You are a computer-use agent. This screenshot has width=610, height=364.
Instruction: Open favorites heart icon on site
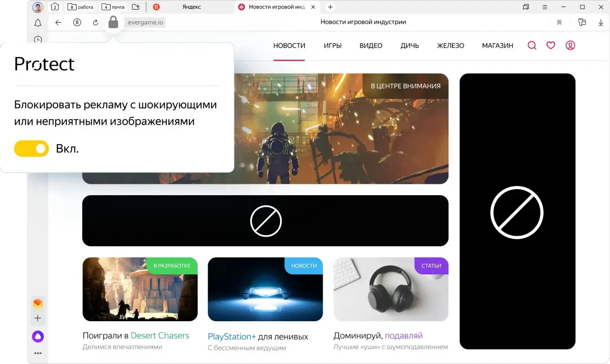551,45
